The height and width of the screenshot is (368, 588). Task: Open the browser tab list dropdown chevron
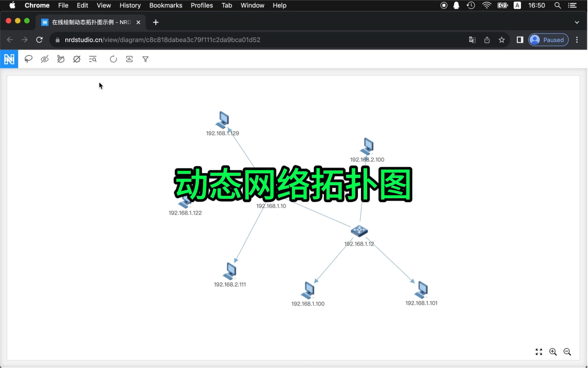tap(576, 22)
